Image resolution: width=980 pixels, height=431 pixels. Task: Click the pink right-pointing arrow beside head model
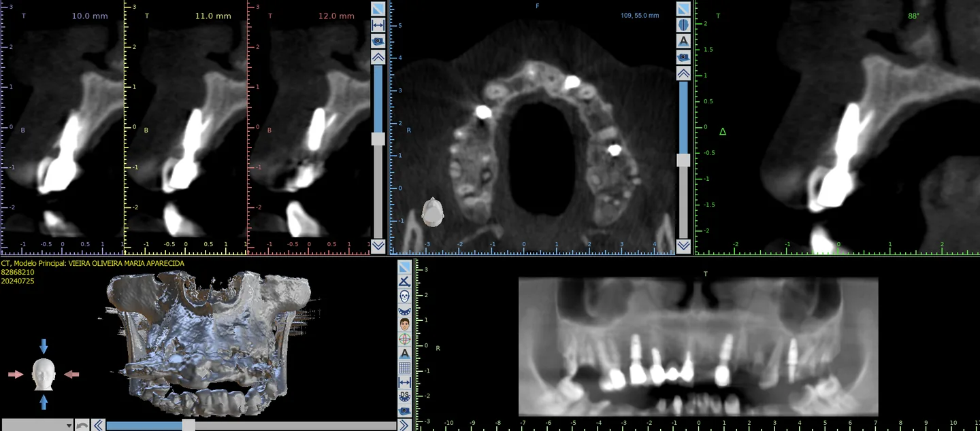(x=15, y=374)
